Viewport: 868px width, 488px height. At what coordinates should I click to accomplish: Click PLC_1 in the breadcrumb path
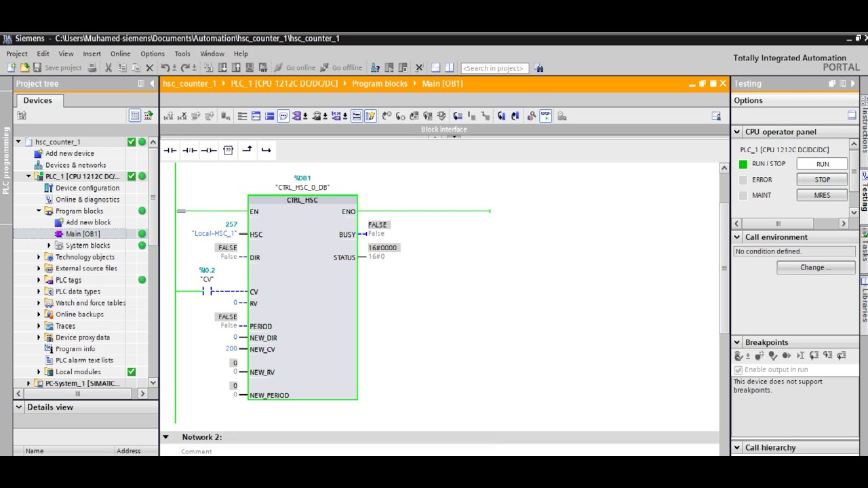pos(284,83)
